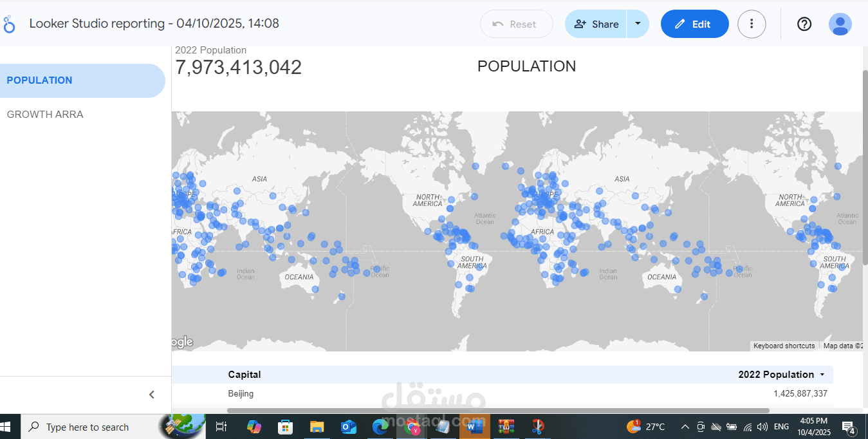The image size is (868, 439).
Task: Expand the Share button dropdown arrow
Action: (x=638, y=24)
